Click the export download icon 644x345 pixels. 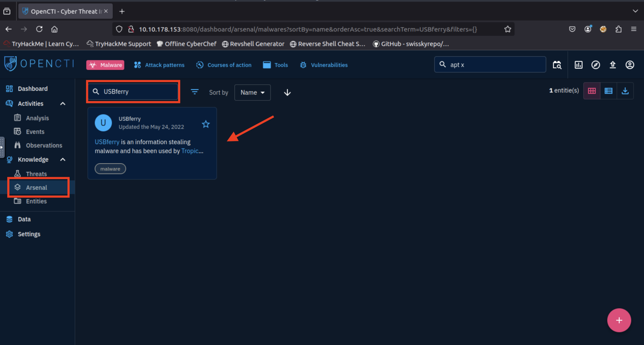tap(625, 91)
